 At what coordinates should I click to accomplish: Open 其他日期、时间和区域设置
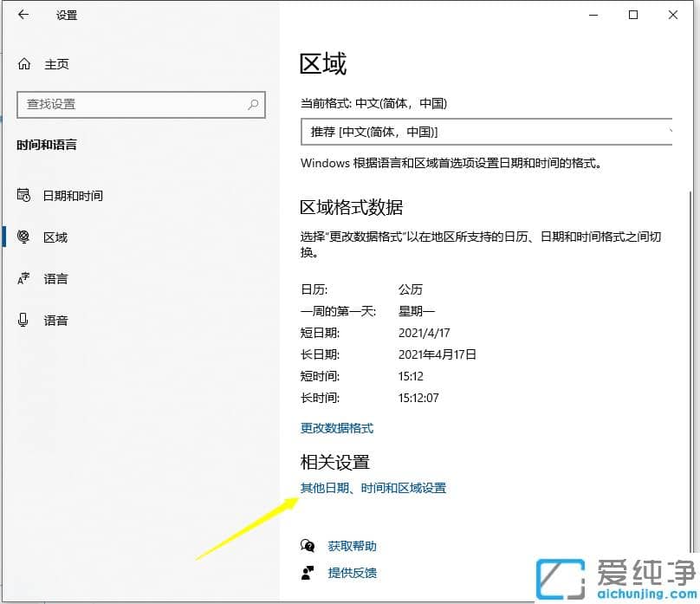pos(374,488)
